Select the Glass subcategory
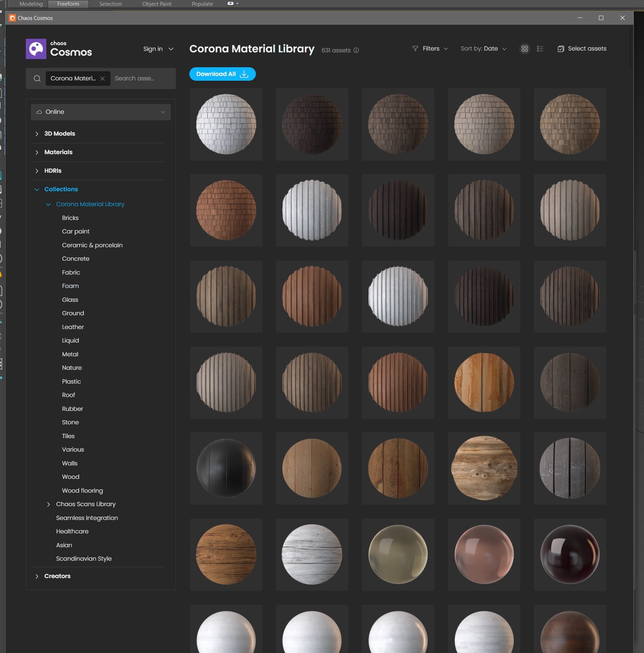Viewport: 644px width, 653px height. point(70,300)
